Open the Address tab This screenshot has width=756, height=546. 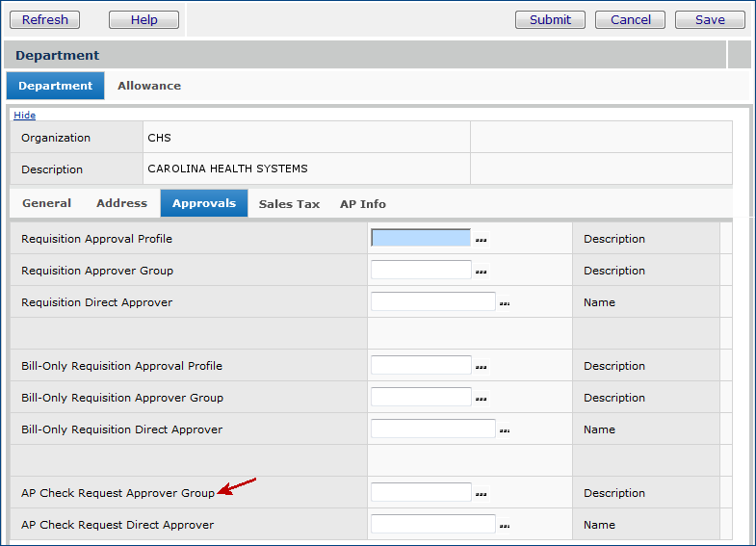[x=121, y=203]
